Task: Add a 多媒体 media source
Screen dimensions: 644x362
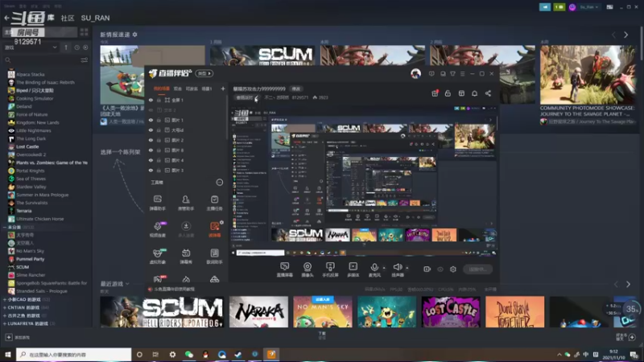Action: click(353, 269)
